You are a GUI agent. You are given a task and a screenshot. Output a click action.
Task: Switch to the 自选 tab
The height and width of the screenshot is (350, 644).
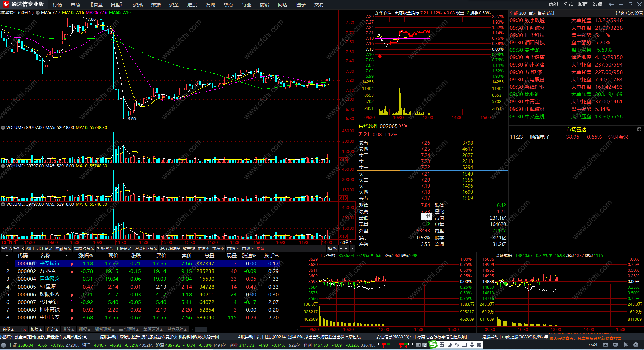tap(22, 330)
